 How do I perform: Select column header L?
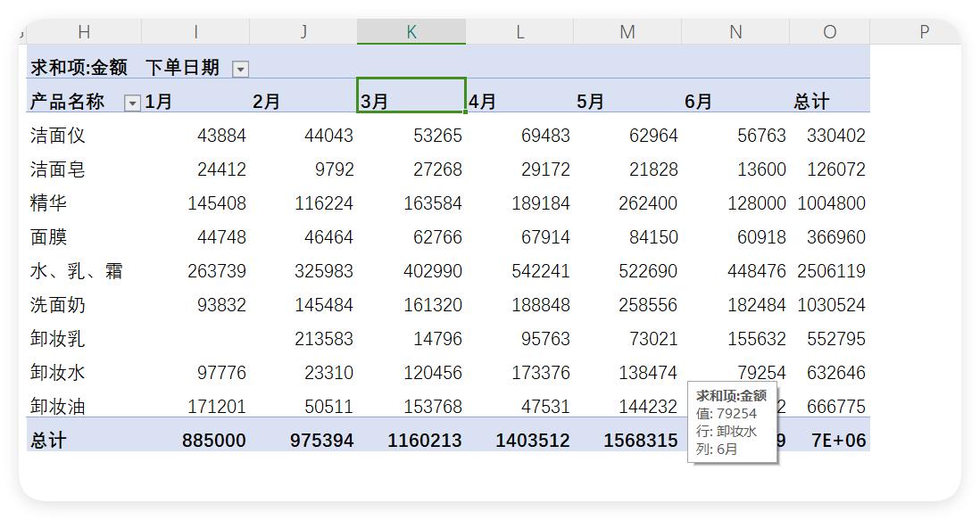519,32
